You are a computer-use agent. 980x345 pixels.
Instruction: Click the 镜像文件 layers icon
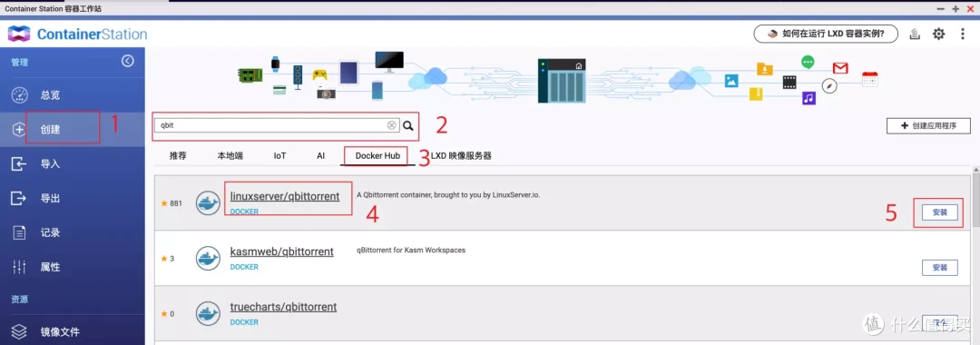pos(19,331)
